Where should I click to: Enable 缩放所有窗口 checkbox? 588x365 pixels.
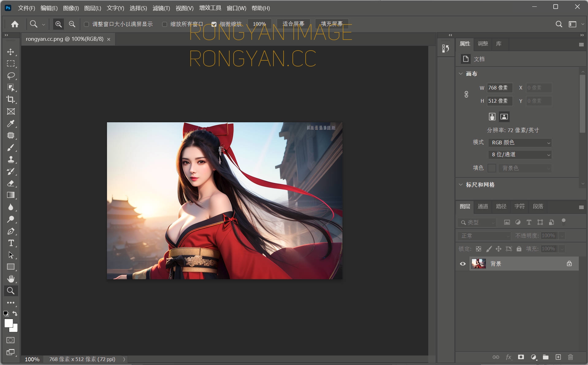coord(165,24)
